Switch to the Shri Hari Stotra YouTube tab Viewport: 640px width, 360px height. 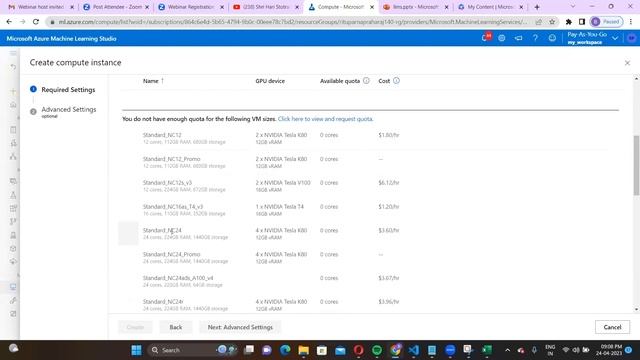point(266,7)
